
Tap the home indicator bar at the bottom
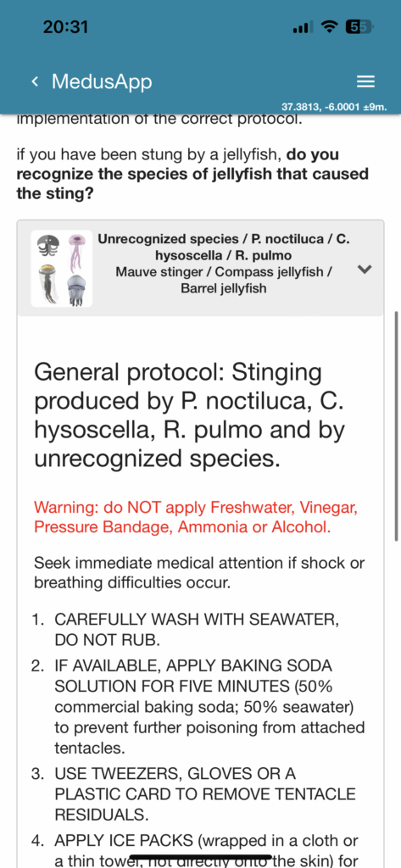[x=200, y=857]
